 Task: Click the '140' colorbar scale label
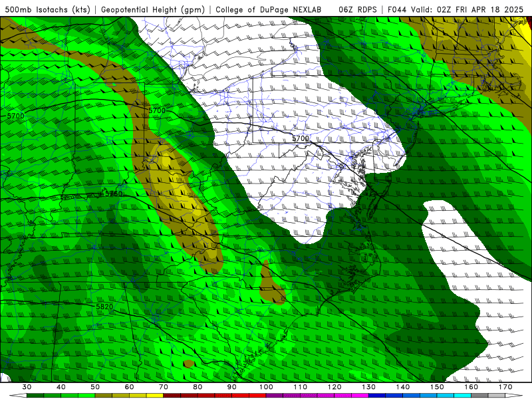click(x=403, y=387)
